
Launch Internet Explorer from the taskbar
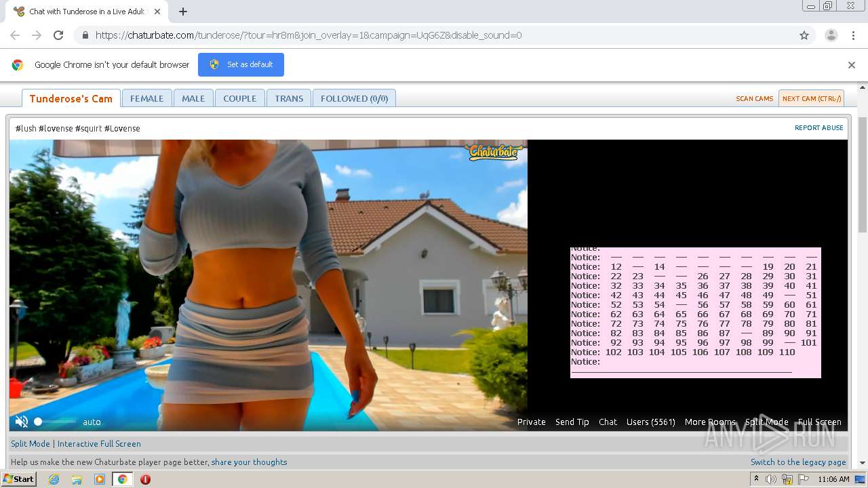coord(54,479)
